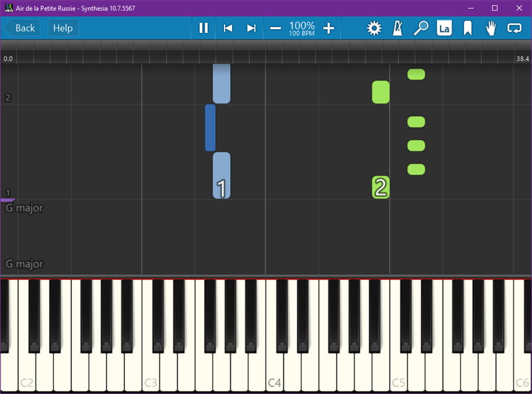Increase playback speed with plus button

[x=328, y=28]
